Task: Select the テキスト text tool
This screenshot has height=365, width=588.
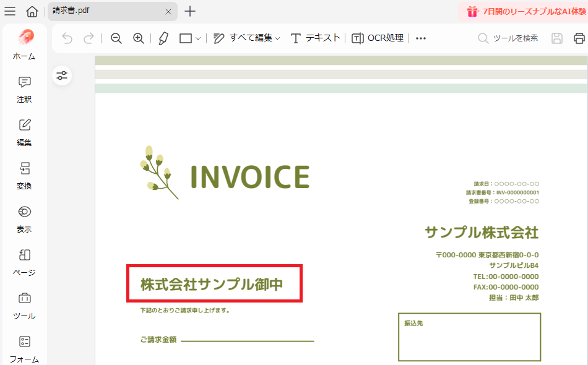Action: pyautogui.click(x=317, y=38)
